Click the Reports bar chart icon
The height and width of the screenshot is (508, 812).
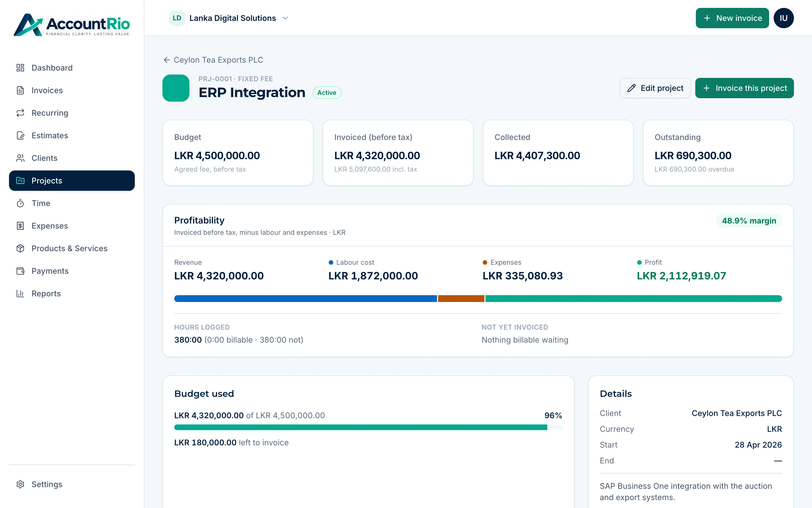(20, 293)
